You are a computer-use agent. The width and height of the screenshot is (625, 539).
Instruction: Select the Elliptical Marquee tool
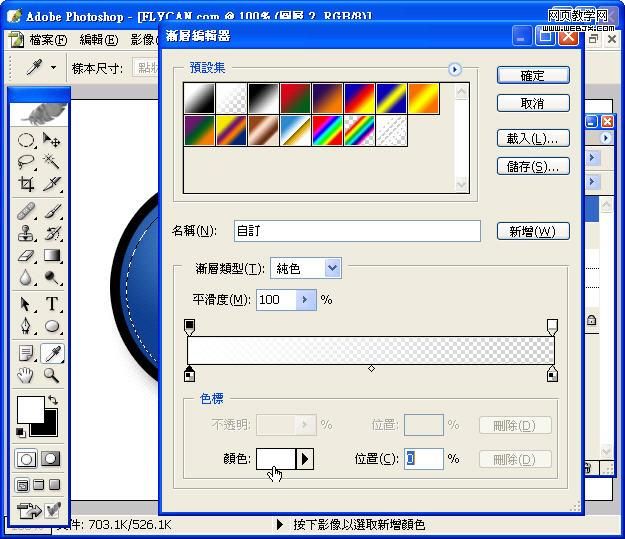(26, 140)
